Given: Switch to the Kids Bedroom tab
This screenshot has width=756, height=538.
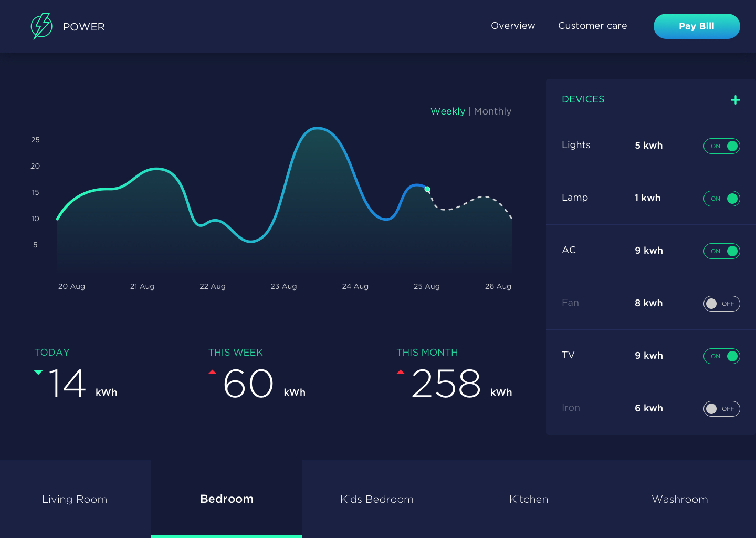Looking at the screenshot, I should [x=377, y=499].
